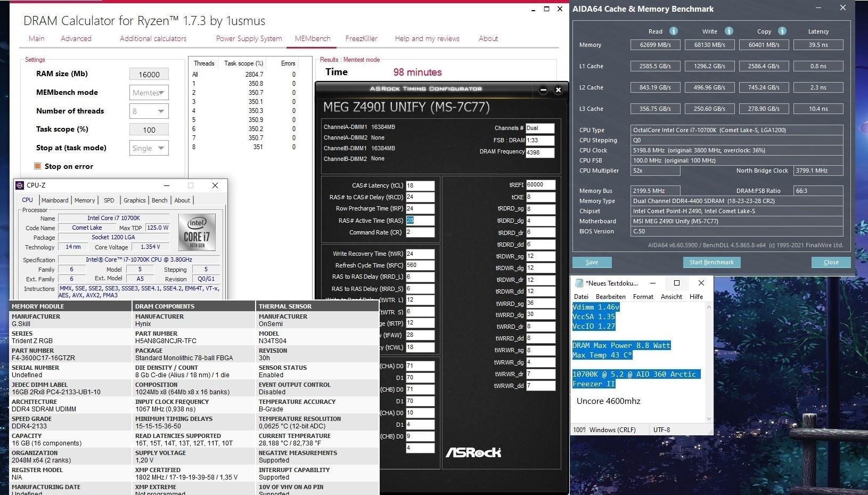Click the CPU-Z title bar icon
Viewport: 868px width, 495px height.
(x=20, y=185)
